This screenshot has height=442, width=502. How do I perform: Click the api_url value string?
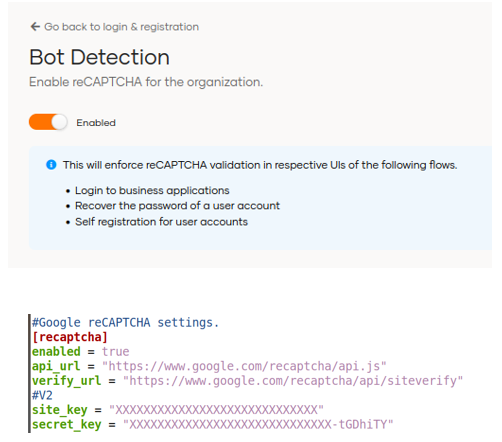click(244, 366)
